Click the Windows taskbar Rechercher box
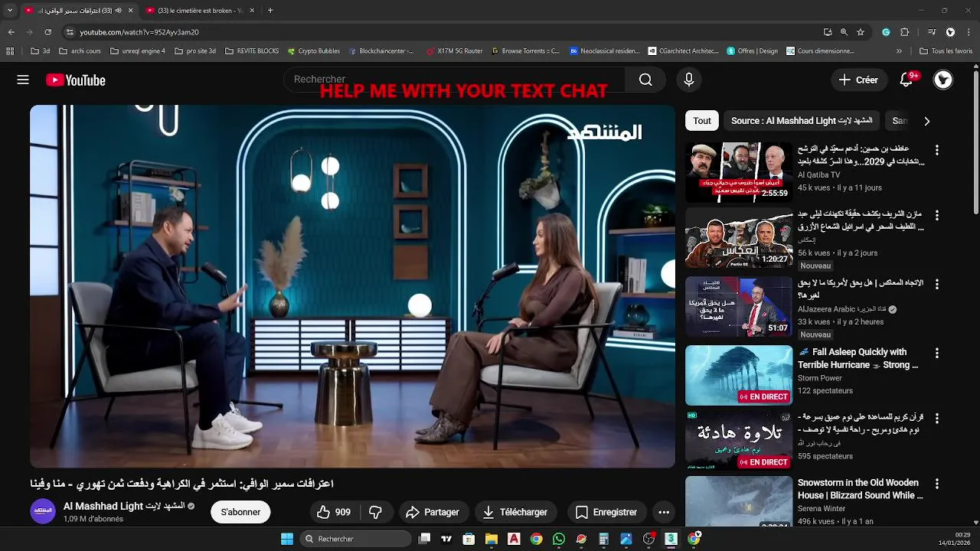Image resolution: width=980 pixels, height=551 pixels. click(x=355, y=539)
